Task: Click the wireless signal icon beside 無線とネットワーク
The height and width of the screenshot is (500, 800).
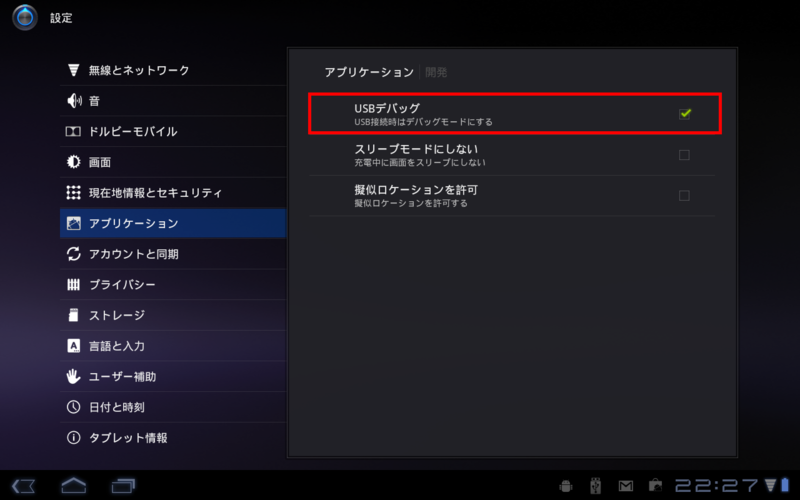Action: click(x=73, y=70)
